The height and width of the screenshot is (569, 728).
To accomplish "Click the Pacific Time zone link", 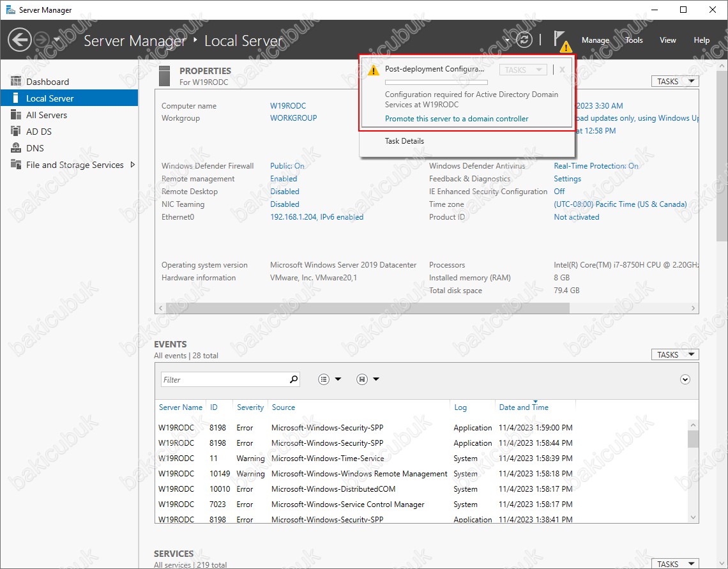I will 620,204.
